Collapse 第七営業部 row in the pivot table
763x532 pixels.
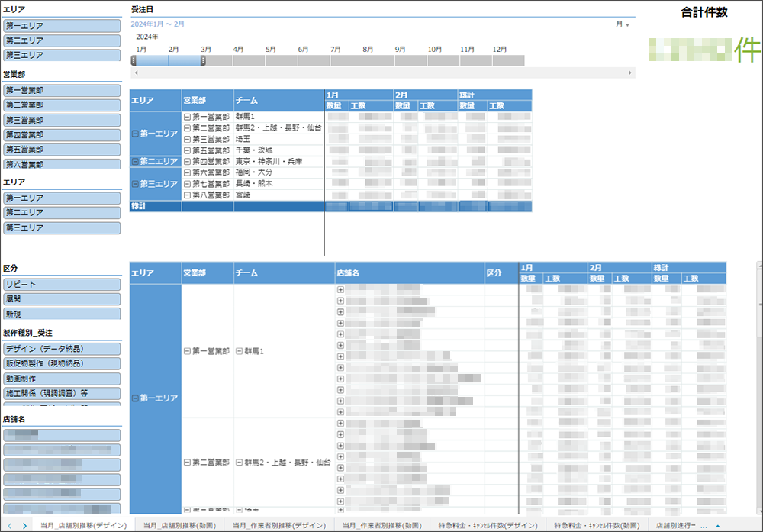click(187, 184)
